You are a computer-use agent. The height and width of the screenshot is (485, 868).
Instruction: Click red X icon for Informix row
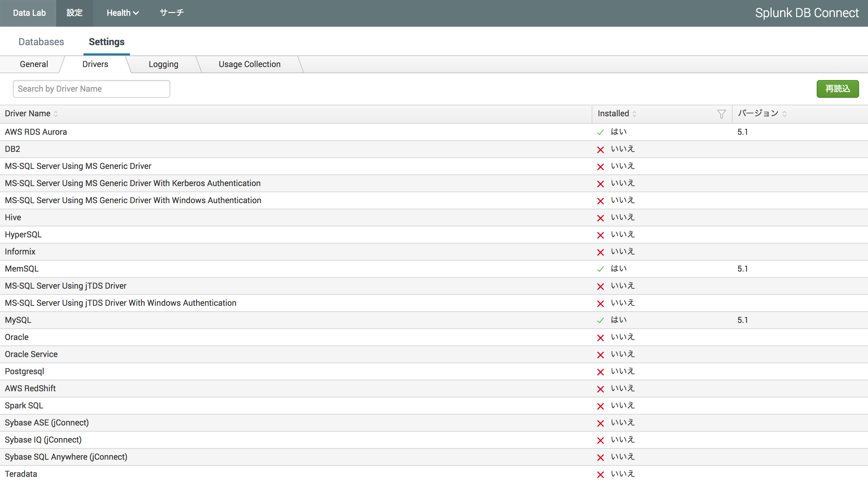(x=600, y=252)
